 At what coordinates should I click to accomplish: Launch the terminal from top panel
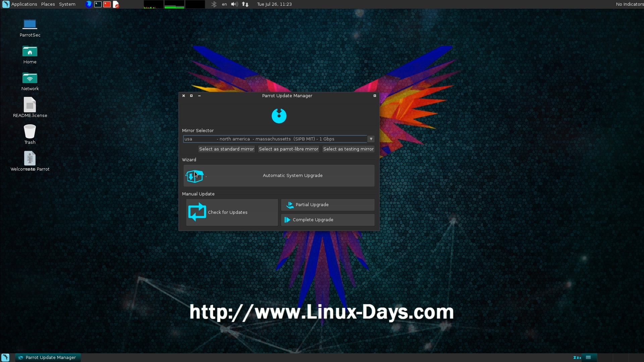point(98,4)
